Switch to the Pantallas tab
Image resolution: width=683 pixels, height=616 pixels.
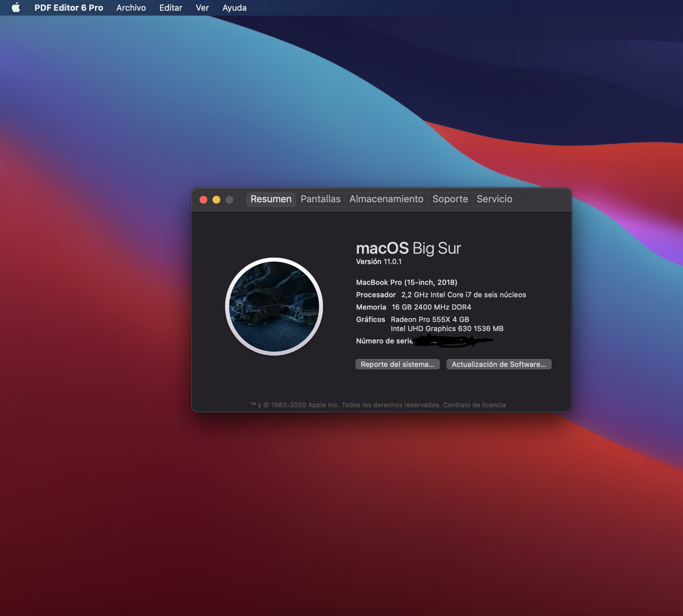[320, 199]
